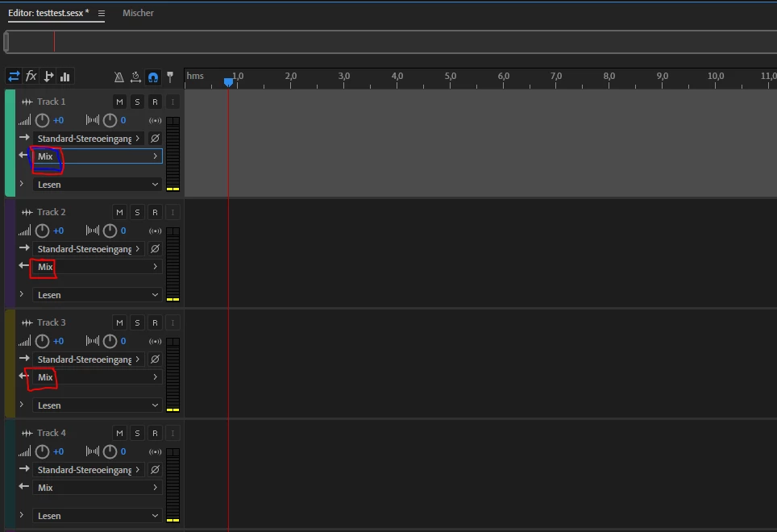Screen dimensions: 777x532
Task: Click the 5,0 mark on time ruler
Action: [451, 76]
